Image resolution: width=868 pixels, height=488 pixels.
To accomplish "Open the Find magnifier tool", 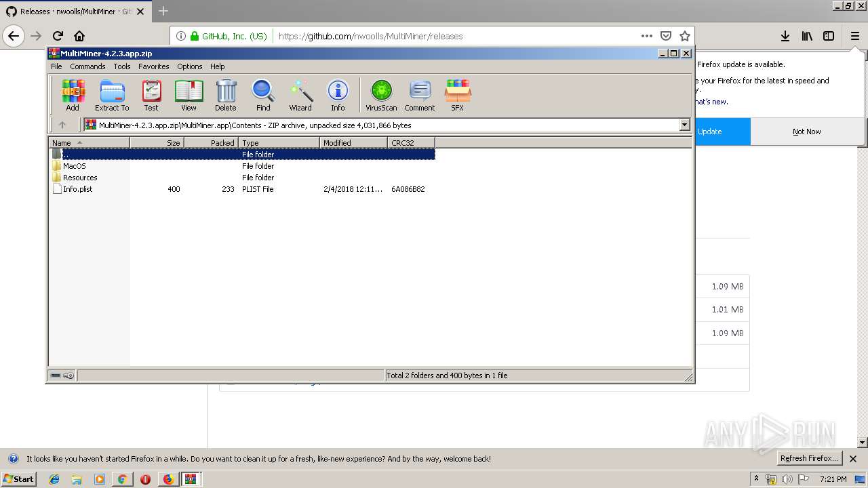I will pos(263,95).
